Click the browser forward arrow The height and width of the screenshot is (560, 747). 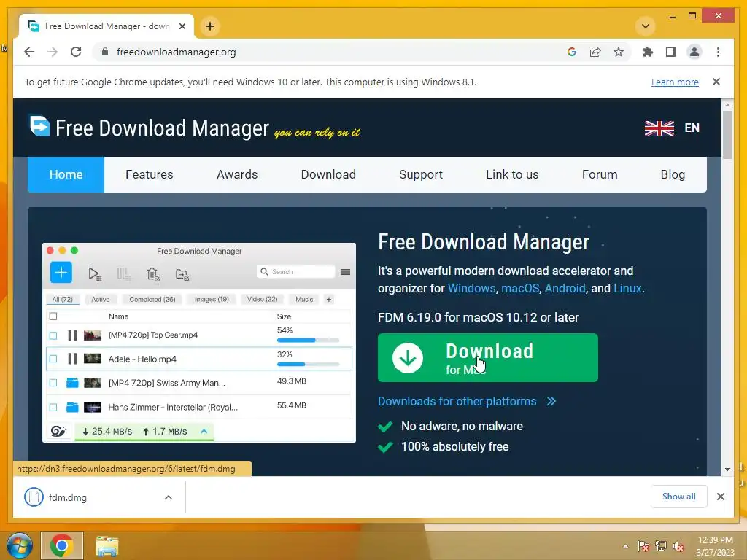tap(53, 52)
